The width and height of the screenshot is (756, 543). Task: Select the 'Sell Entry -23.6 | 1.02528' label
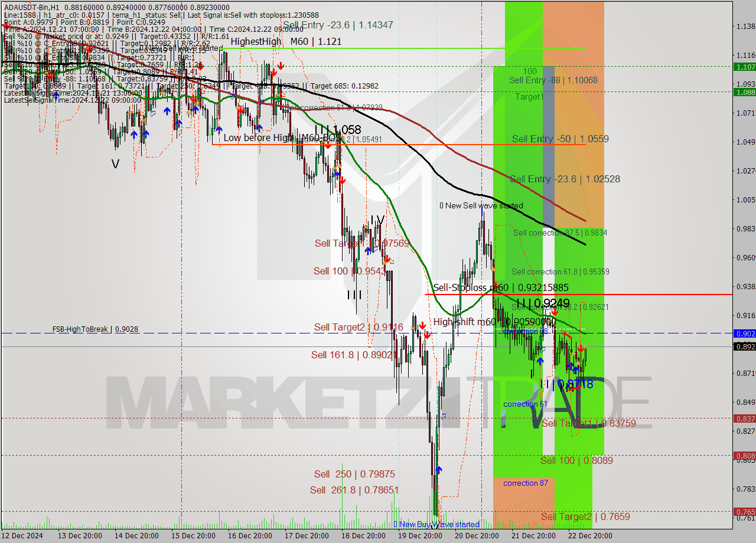565,179
